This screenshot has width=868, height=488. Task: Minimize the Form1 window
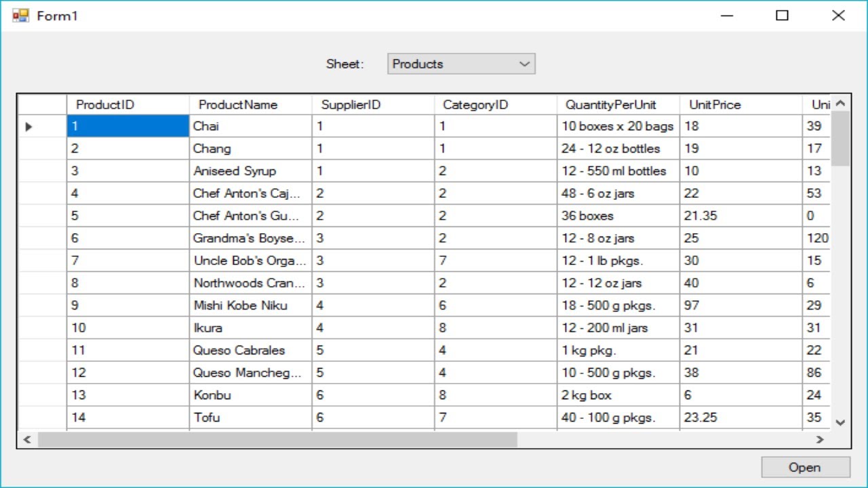pos(727,16)
